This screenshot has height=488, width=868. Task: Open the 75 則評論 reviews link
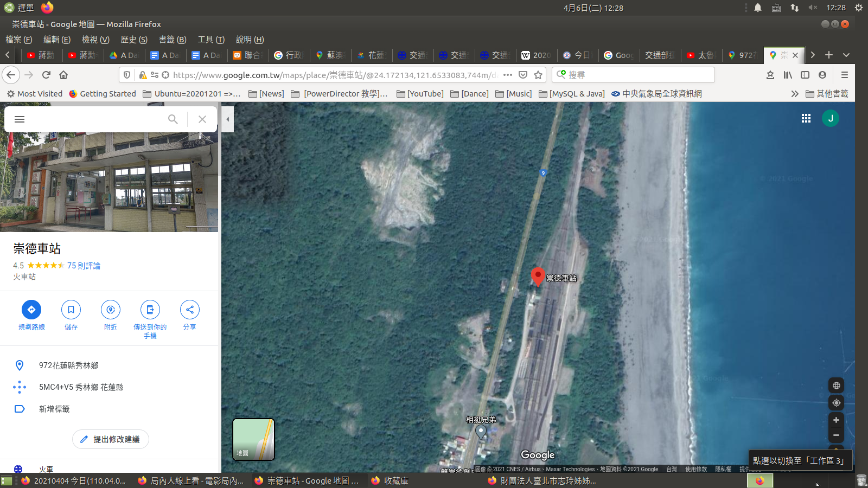click(84, 266)
